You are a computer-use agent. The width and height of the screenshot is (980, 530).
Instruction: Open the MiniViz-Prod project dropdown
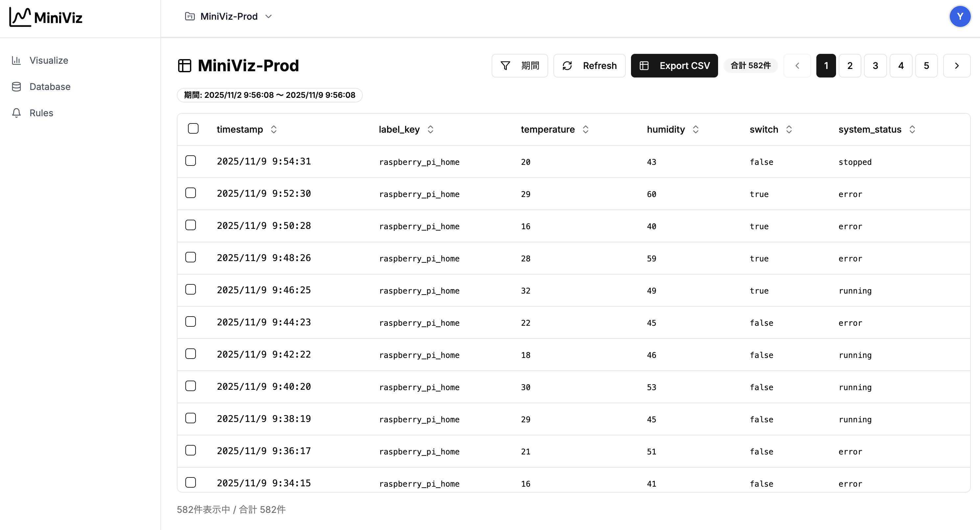[229, 16]
